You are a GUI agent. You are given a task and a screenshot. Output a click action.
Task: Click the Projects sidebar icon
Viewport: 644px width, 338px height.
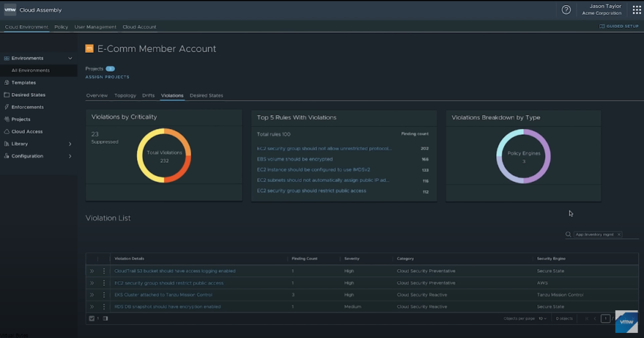click(x=6, y=119)
